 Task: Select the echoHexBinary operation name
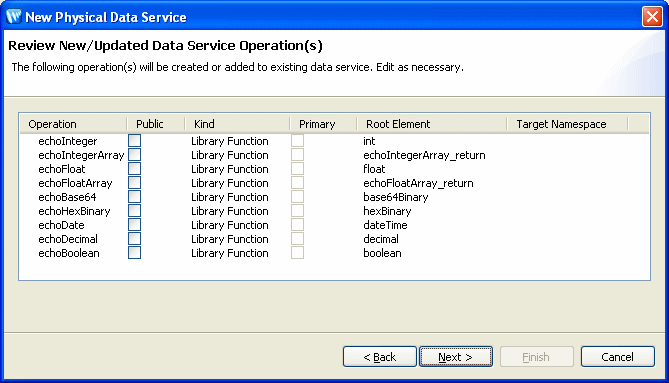click(x=74, y=211)
